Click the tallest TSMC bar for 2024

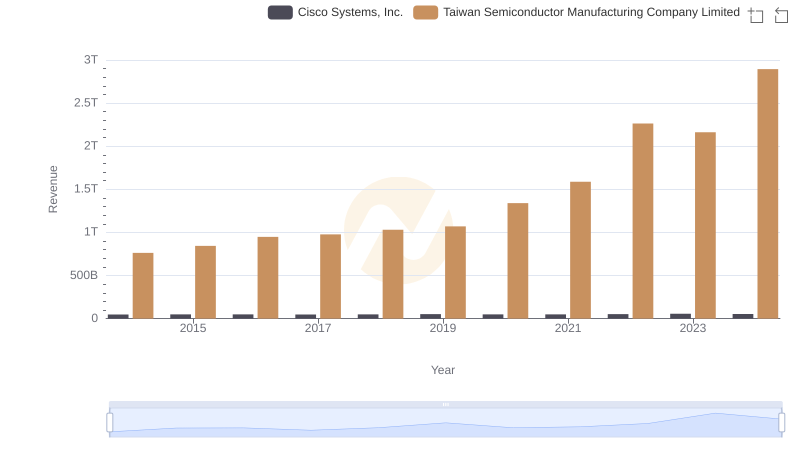tap(768, 194)
